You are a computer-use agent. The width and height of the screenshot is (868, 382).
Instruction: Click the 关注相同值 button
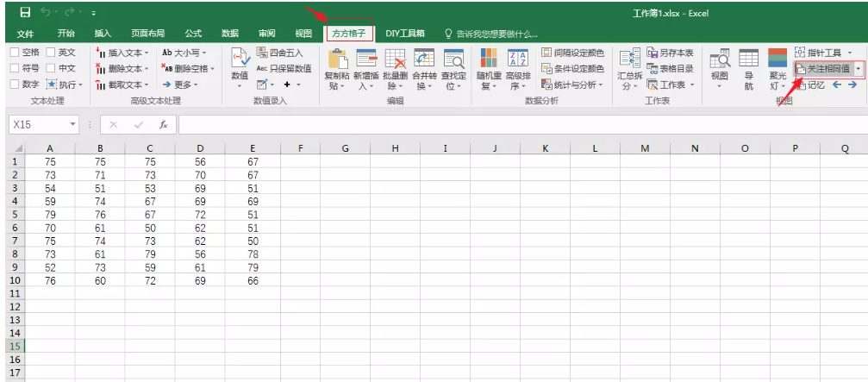tap(824, 69)
